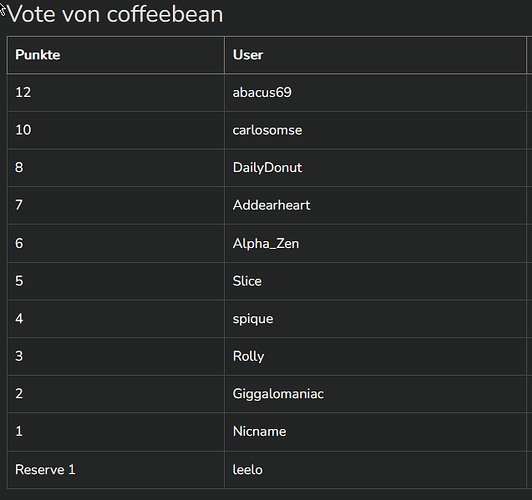Image resolution: width=532 pixels, height=500 pixels.
Task: Click the 'Vote von coffeebean' heading
Action: pyautogui.click(x=115, y=15)
